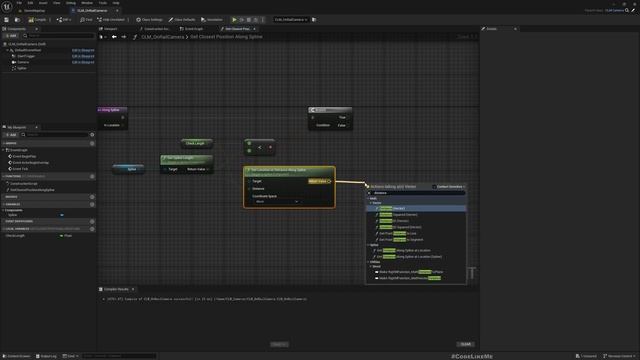Click the action menu search field
This screenshot has width=640, height=360.
[417, 193]
